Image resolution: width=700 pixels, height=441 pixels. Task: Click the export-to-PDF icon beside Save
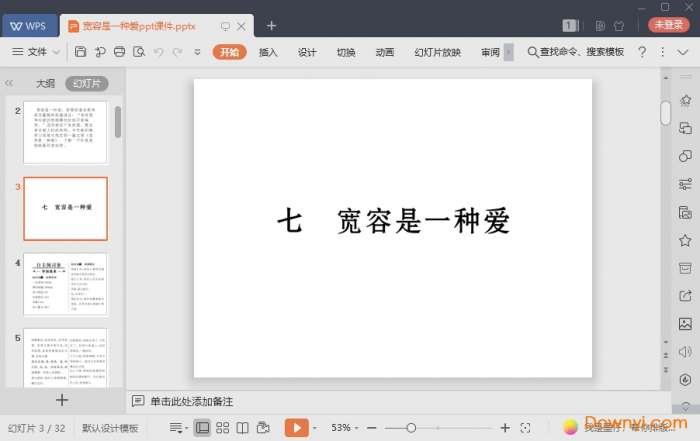pyautogui.click(x=100, y=52)
